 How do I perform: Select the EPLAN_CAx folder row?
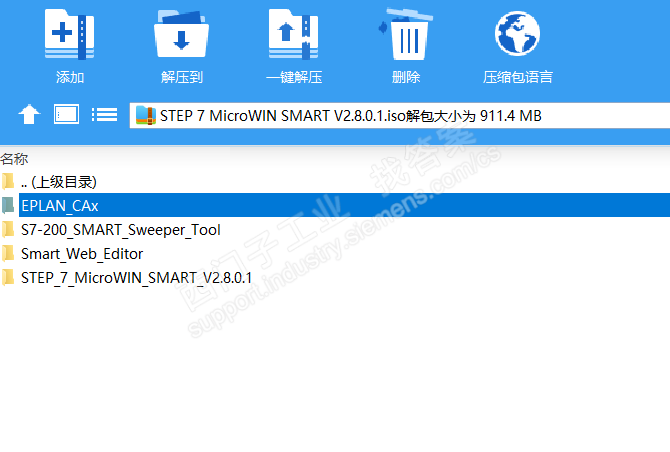[x=335, y=205]
